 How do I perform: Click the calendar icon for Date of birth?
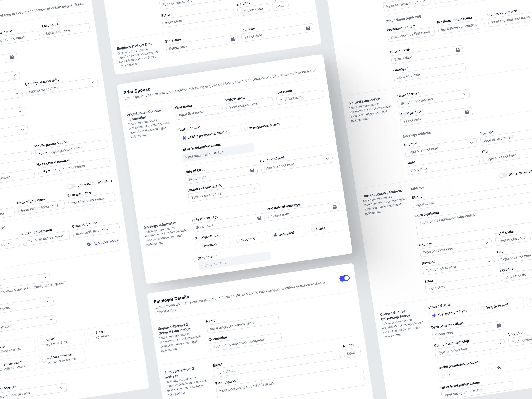(252, 170)
